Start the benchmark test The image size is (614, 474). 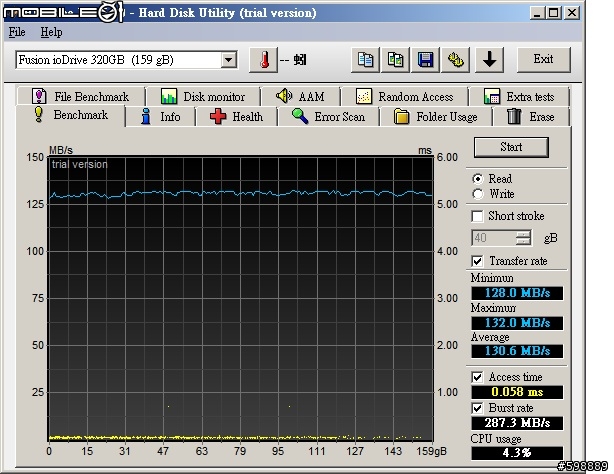511,147
